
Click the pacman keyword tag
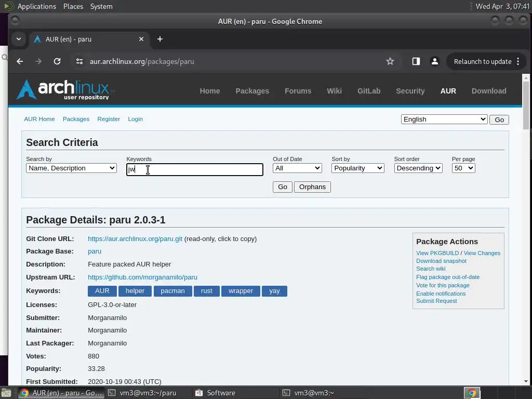(x=172, y=291)
